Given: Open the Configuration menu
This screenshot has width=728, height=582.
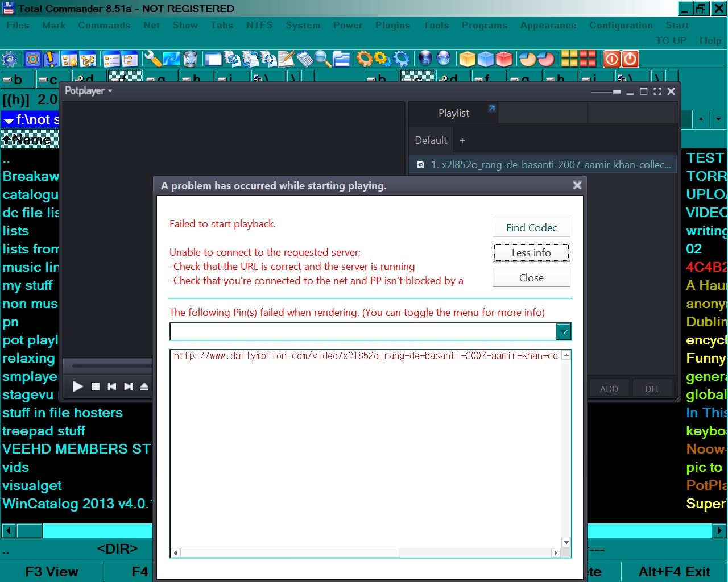Looking at the screenshot, I should pos(621,26).
